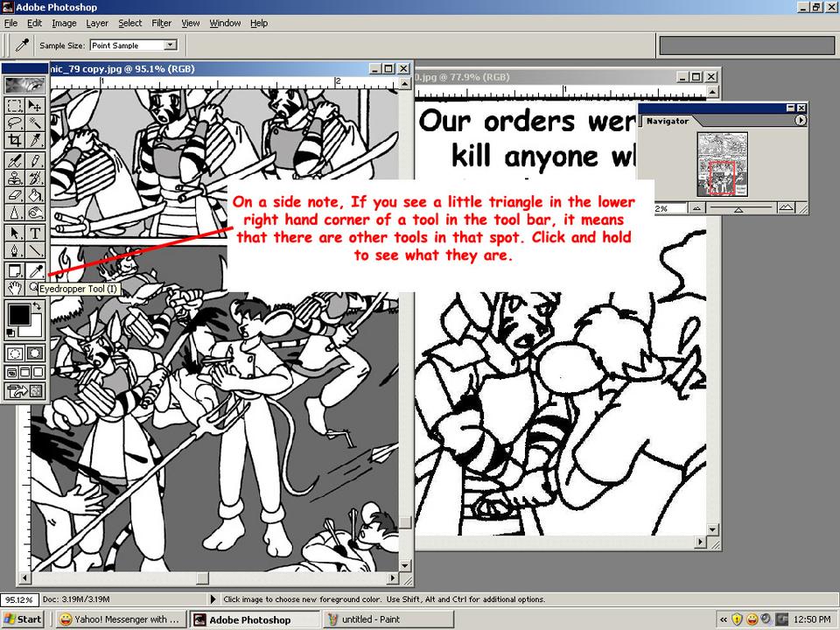Select the Crop tool
840x630 pixels.
pos(15,140)
